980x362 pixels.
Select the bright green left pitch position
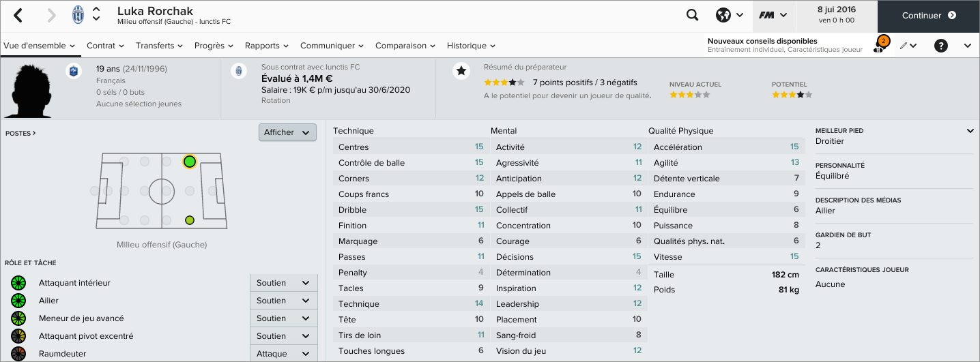[190, 162]
